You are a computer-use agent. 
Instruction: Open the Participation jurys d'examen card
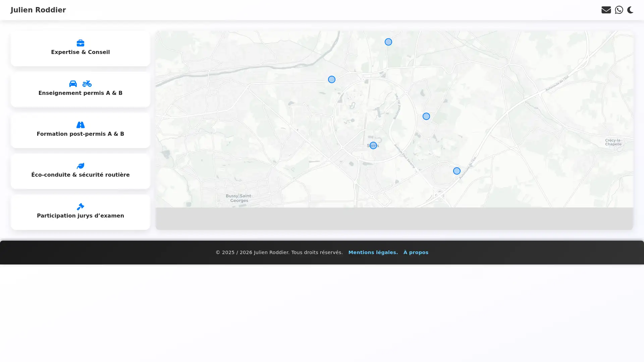click(80, 212)
